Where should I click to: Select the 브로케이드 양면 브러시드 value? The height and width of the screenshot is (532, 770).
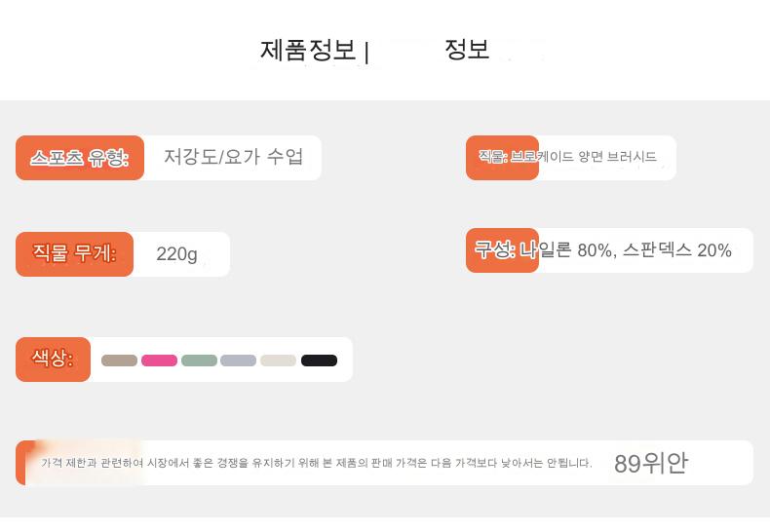coord(597,157)
